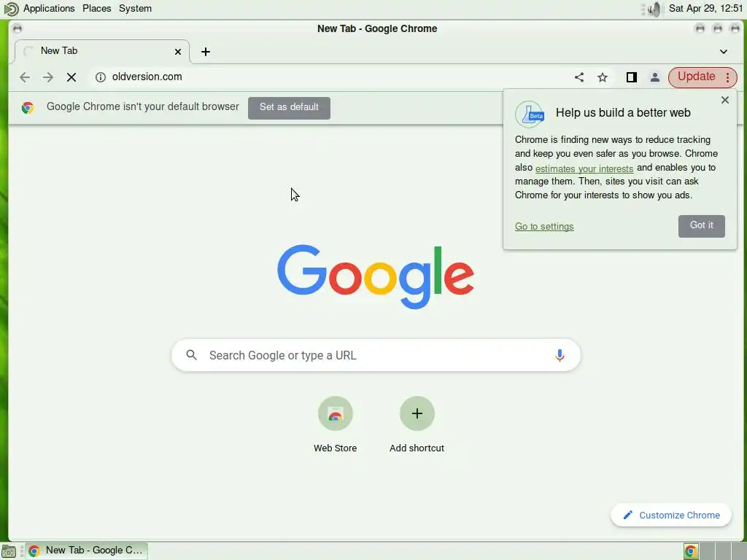Click the Search Google or type a URL box
The image size is (747, 560).
(376, 355)
